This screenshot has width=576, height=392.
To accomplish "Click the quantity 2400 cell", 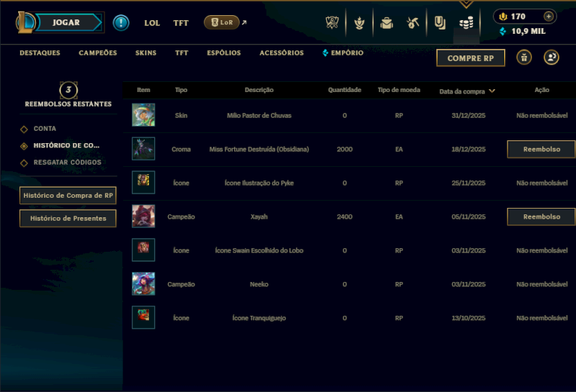I will 345,217.
